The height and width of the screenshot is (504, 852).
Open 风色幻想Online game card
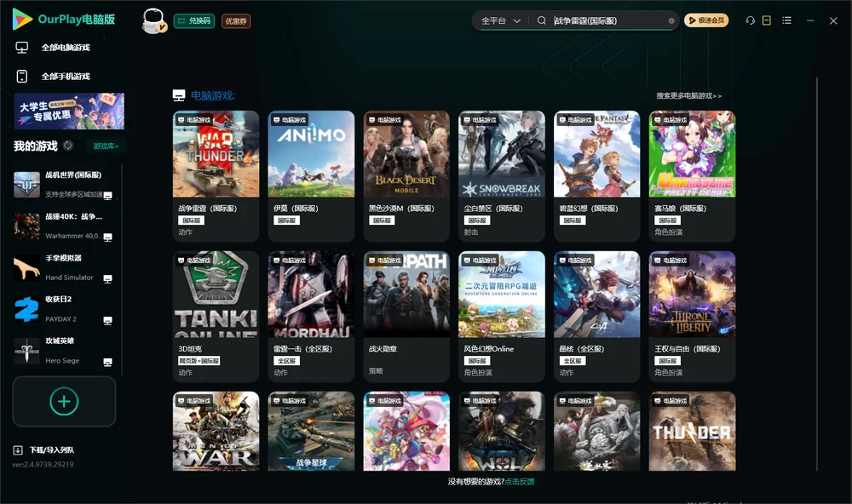coord(502,316)
